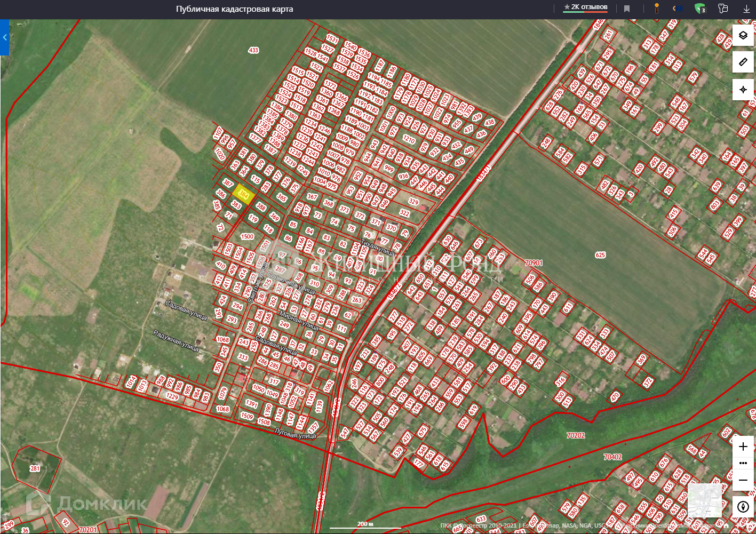Select parcel labeled 999
Screen dimensions: 756x534
[x=388, y=169]
